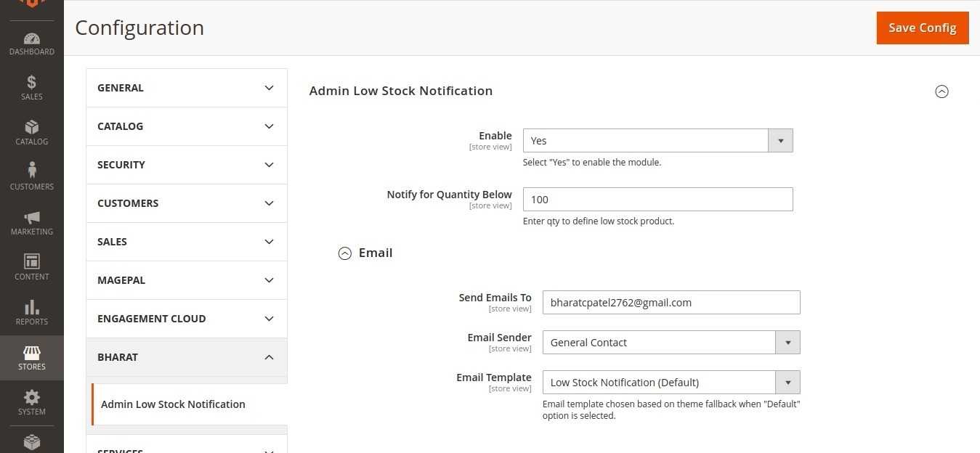Collapse the Admin Low Stock Notification section
Screen dimensions: 980x453
pyautogui.click(x=941, y=91)
